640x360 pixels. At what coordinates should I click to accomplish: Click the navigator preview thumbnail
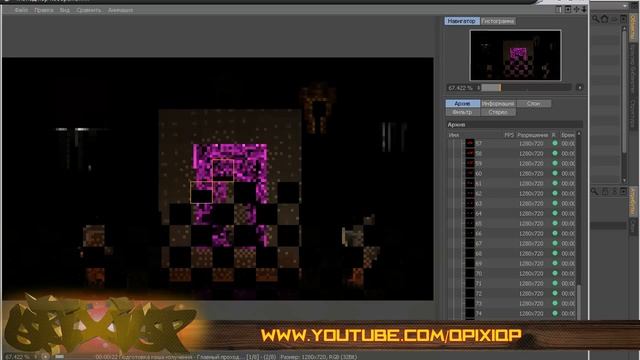(x=516, y=55)
